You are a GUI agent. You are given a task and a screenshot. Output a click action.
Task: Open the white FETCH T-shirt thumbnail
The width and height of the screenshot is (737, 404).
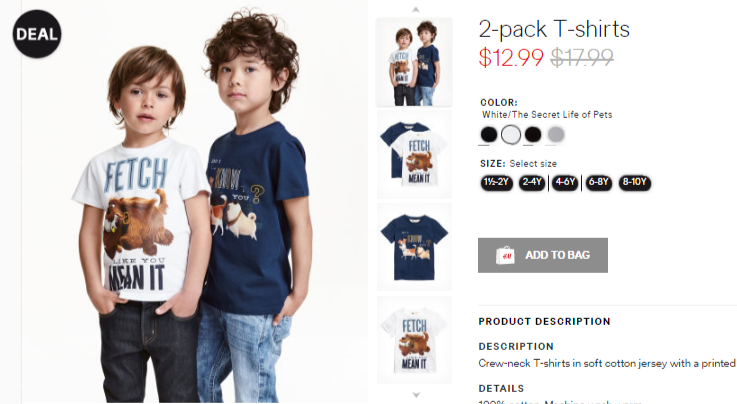pyautogui.click(x=414, y=340)
